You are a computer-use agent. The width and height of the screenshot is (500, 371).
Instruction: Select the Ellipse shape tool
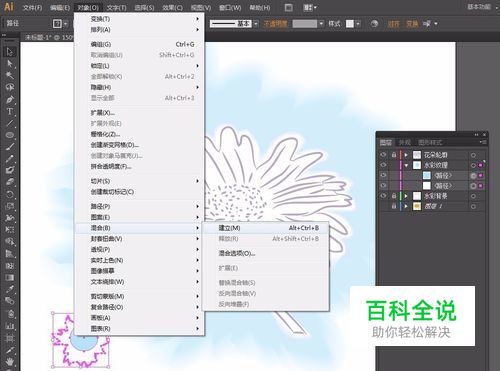[9, 135]
